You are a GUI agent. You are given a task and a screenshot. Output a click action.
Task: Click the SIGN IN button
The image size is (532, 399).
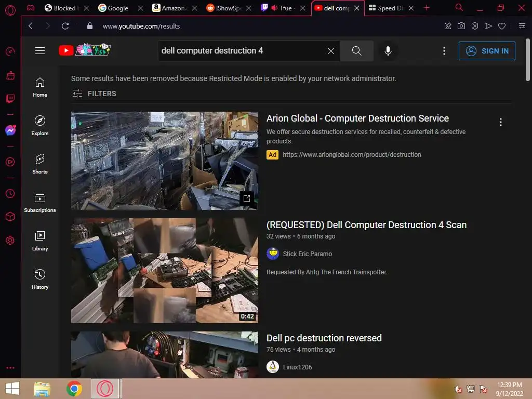click(487, 51)
